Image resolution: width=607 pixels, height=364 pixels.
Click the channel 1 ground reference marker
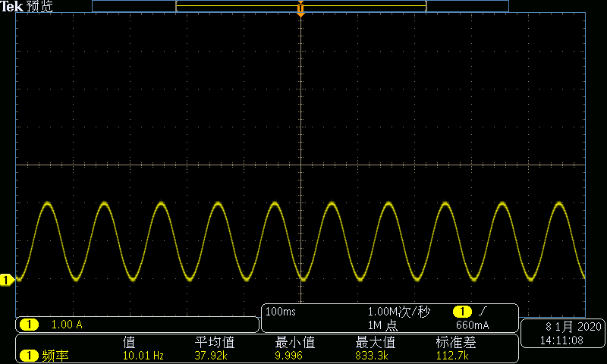(7, 280)
